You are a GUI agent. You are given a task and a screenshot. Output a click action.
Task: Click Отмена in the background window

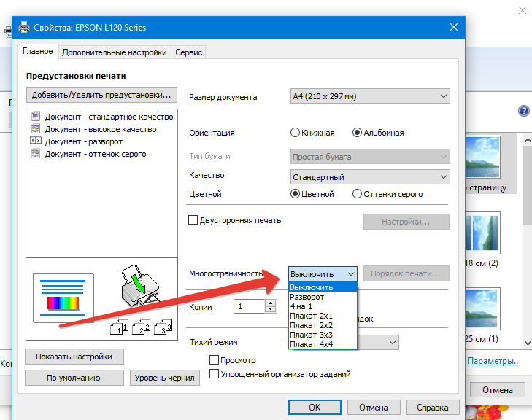(498, 390)
